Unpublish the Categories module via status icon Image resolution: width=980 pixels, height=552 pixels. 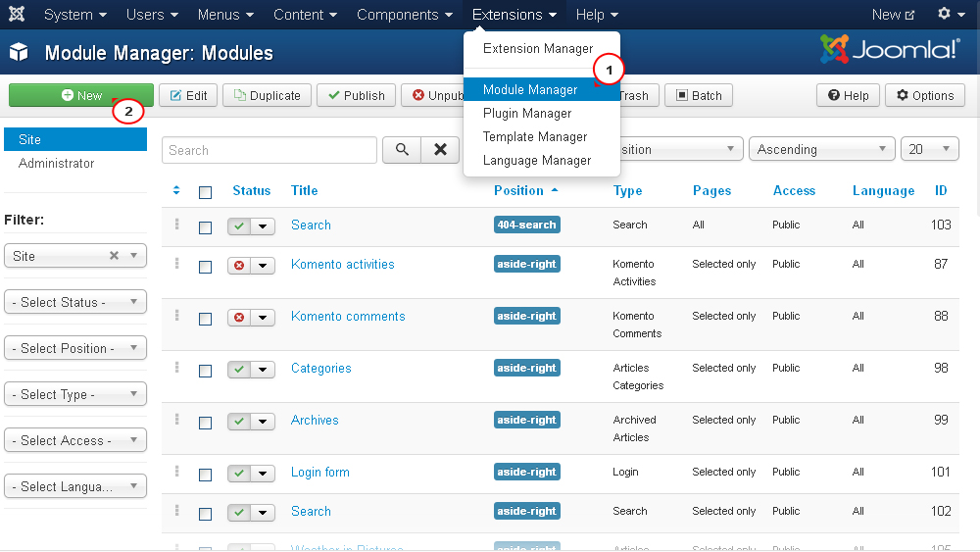point(239,370)
